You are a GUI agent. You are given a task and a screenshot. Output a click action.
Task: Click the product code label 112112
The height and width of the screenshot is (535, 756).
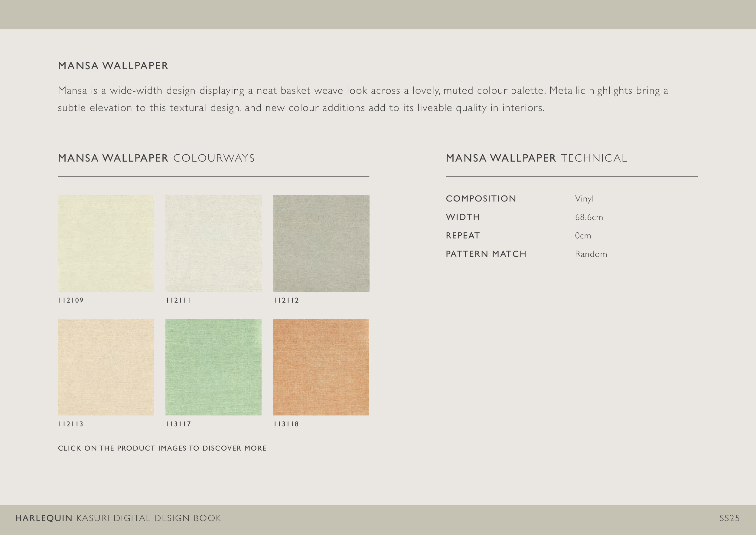(286, 300)
